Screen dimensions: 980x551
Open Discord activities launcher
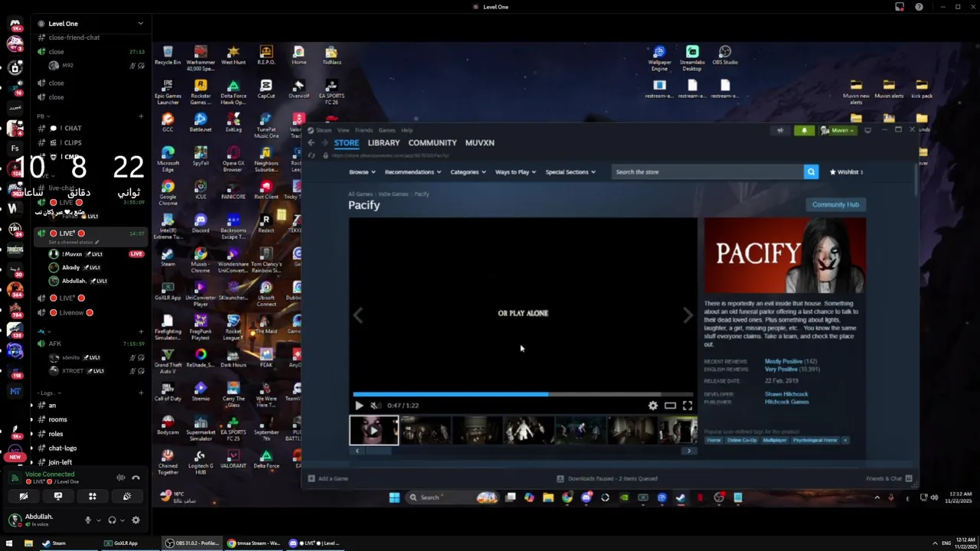pos(93,496)
